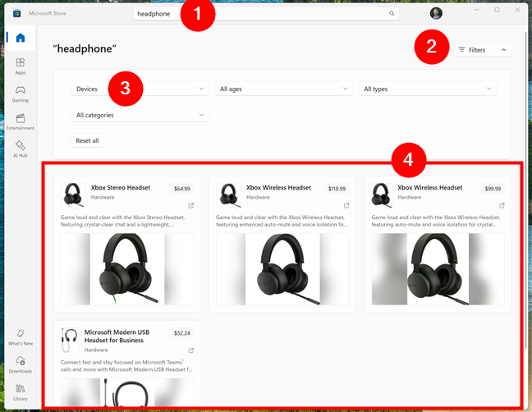Open the Xbox Stereo Headset large image
532x412 pixels.
[x=127, y=269]
